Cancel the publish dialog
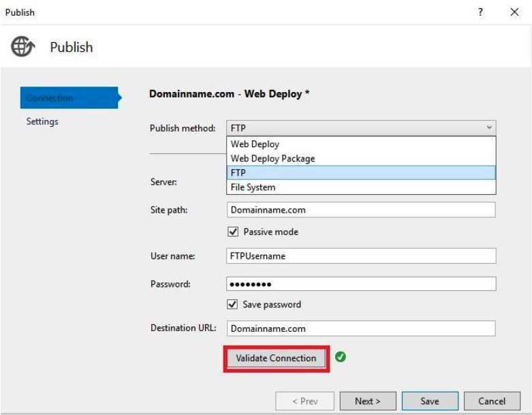The image size is (532, 415). (492, 401)
